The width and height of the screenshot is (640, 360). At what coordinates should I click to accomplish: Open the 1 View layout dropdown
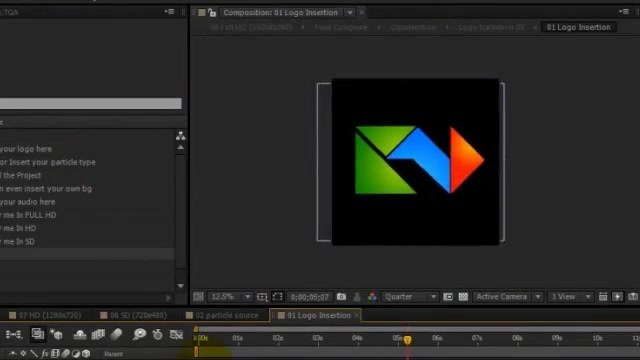570,297
